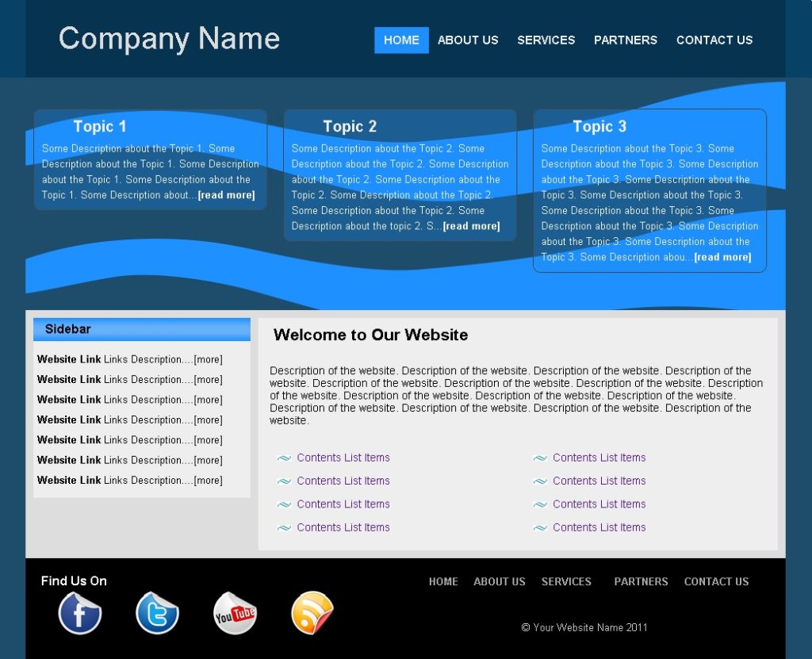The width and height of the screenshot is (812, 659).
Task: Click read more under Topic 1
Action: point(227,194)
